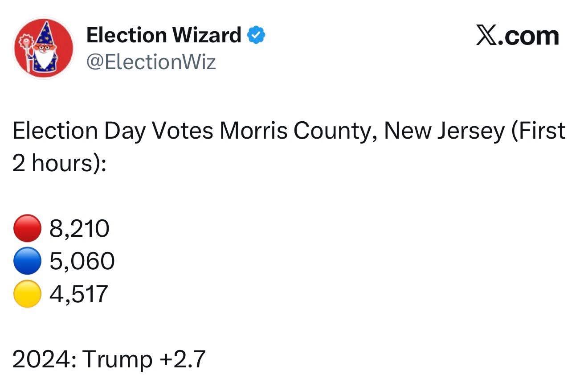This screenshot has width=588, height=387.
Task: Click the "2 hours):" text
Action: point(60,164)
